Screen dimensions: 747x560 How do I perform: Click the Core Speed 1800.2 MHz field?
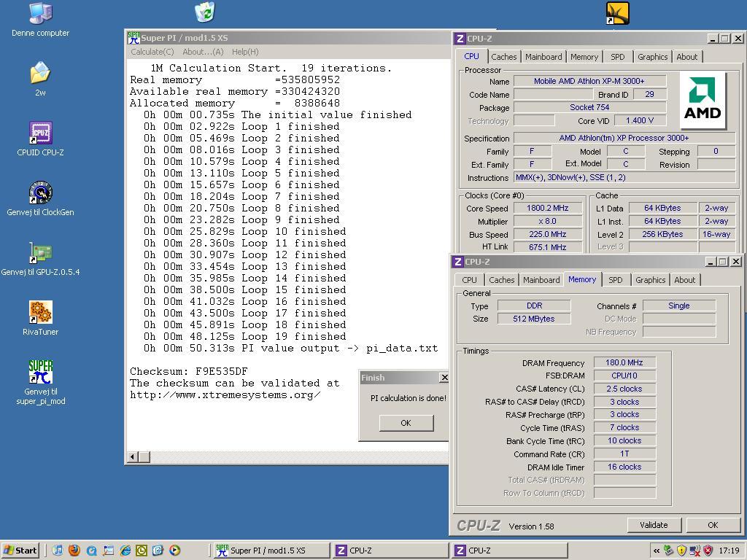coord(548,208)
